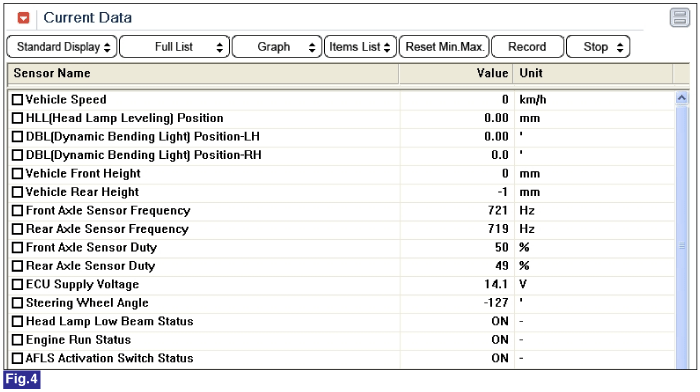Screen dimensions: 700x392
Task: Check the AFLS Activation Switch Status checkbox
Action: point(17,359)
